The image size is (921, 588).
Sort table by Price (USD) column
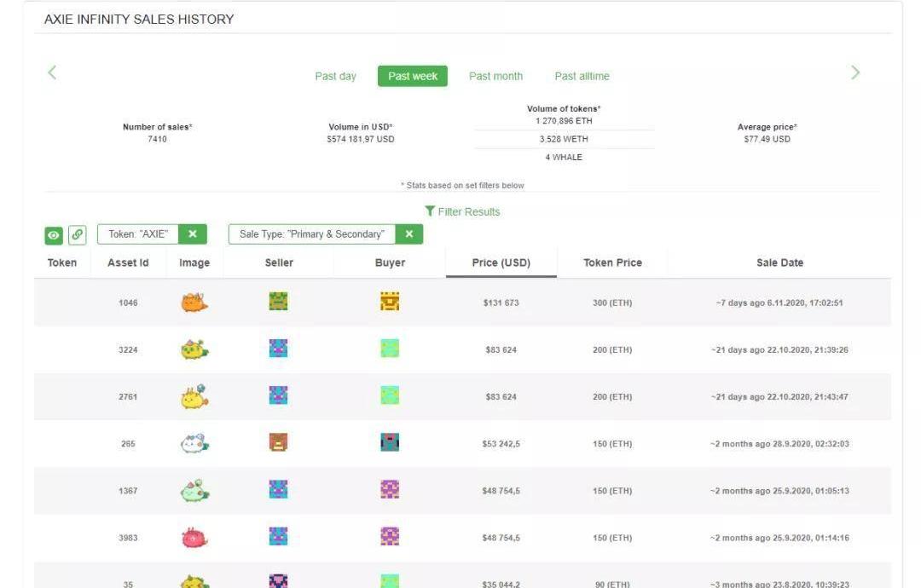click(501, 262)
